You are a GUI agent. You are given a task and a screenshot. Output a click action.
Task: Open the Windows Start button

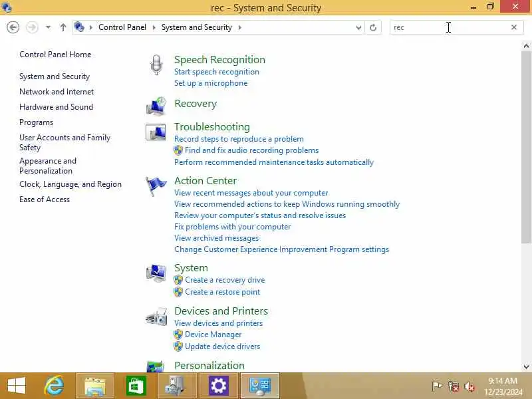coord(16,386)
